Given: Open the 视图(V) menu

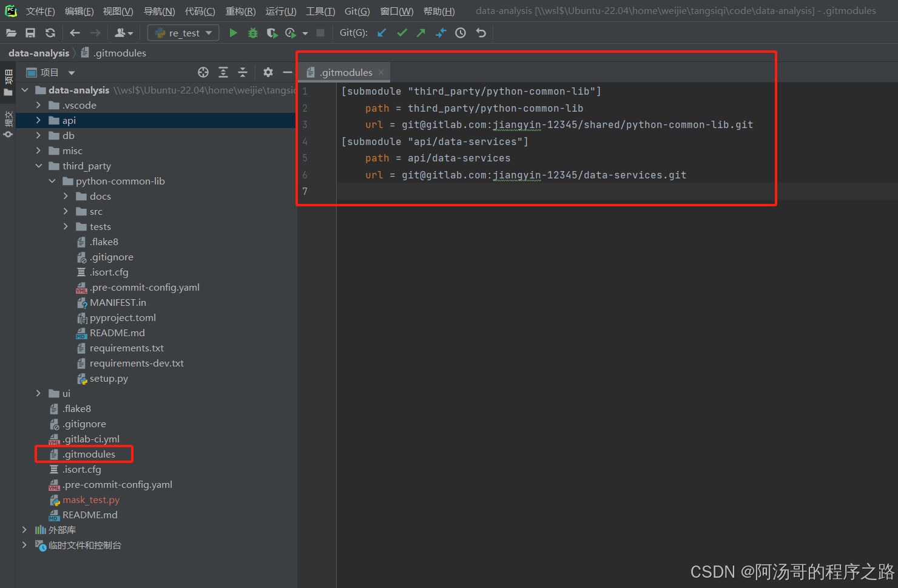Looking at the screenshot, I should click(x=118, y=10).
